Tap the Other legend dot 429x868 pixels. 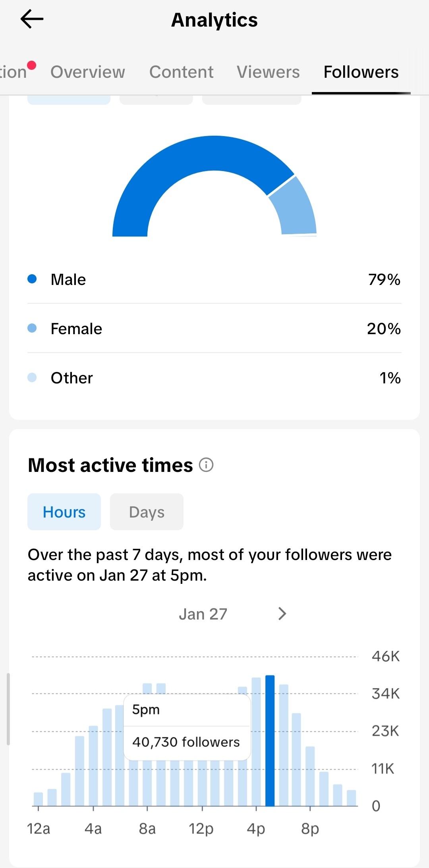(x=32, y=377)
